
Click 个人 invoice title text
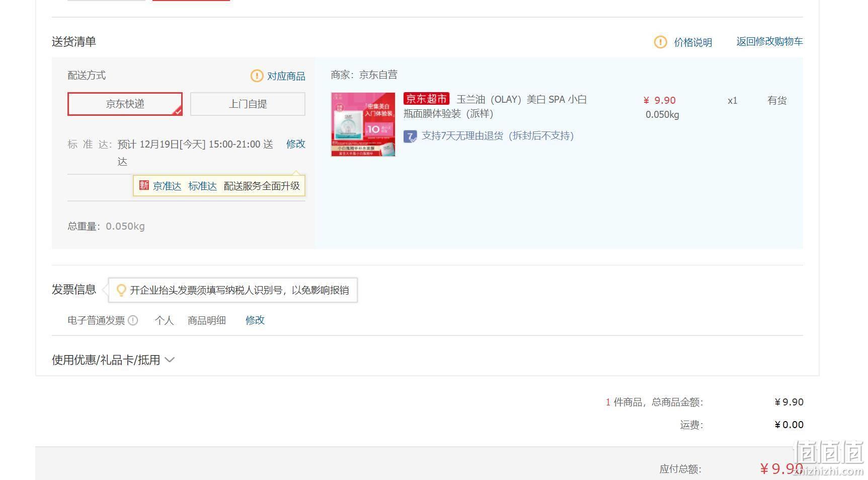click(x=164, y=320)
